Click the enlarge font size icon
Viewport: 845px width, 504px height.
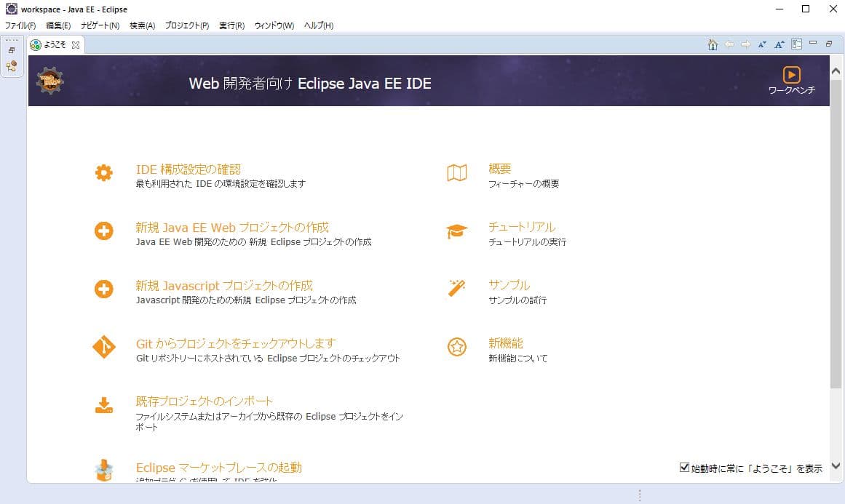(x=779, y=44)
